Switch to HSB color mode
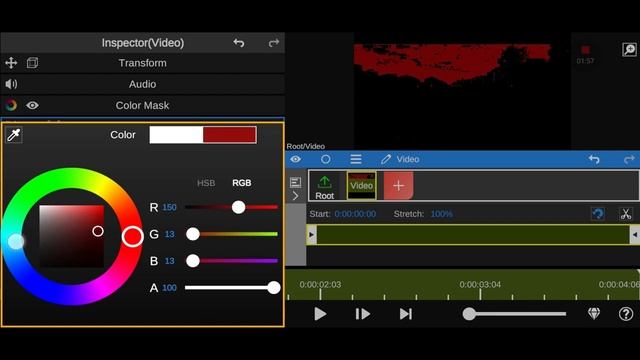Screen dimensions: 640x360 206,183
